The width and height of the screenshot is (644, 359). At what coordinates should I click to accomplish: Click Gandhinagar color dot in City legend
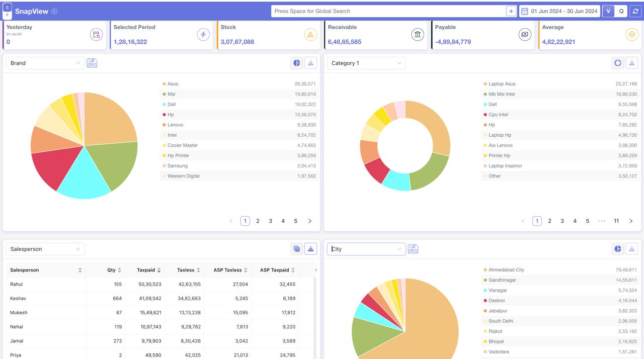coord(485,280)
